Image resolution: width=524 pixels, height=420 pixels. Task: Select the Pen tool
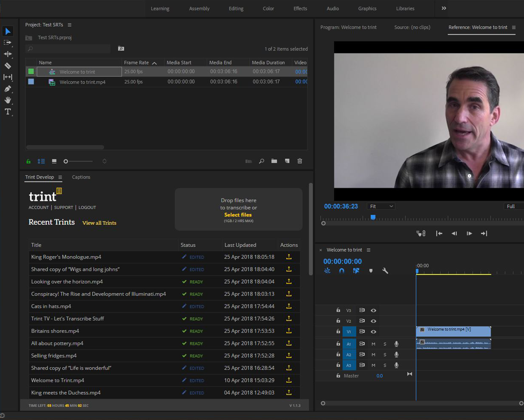8,89
